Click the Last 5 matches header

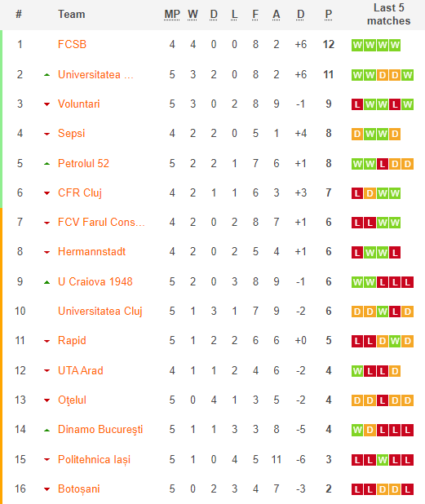388,15
